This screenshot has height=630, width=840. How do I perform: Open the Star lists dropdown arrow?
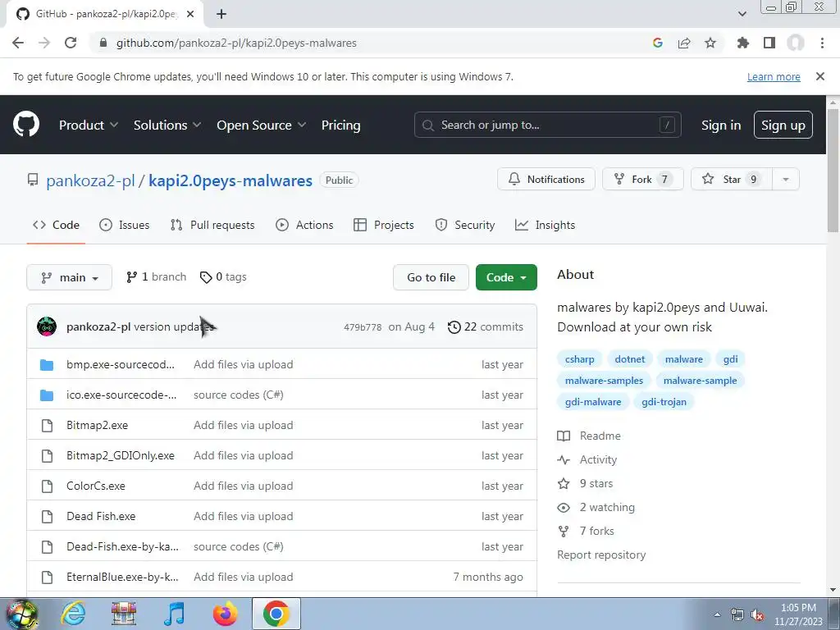786,179
